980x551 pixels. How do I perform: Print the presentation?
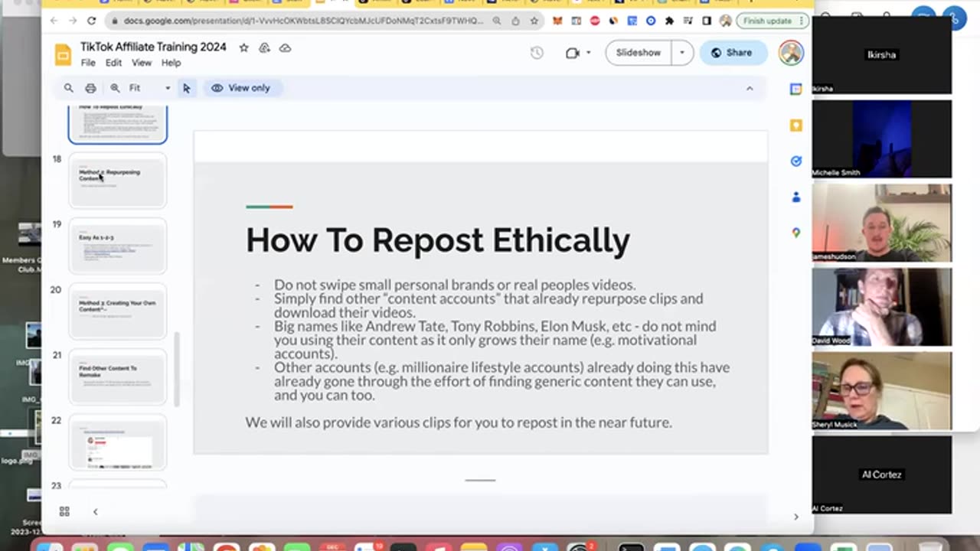[90, 88]
